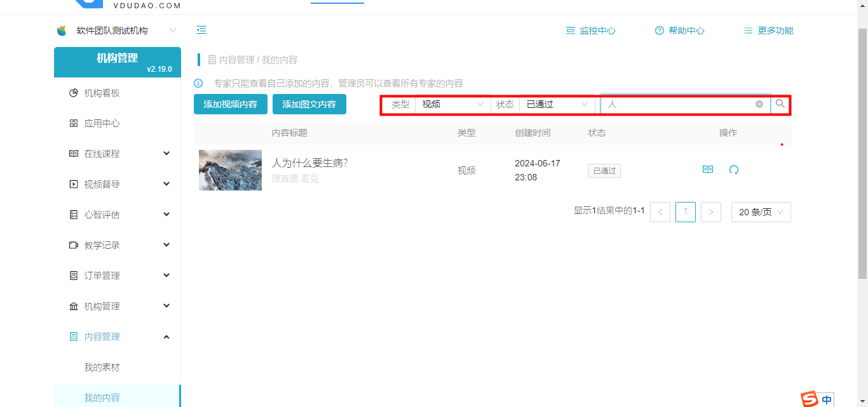Go to the previous page with the left arrow
Screen dimensions: 868x407
click(660, 212)
